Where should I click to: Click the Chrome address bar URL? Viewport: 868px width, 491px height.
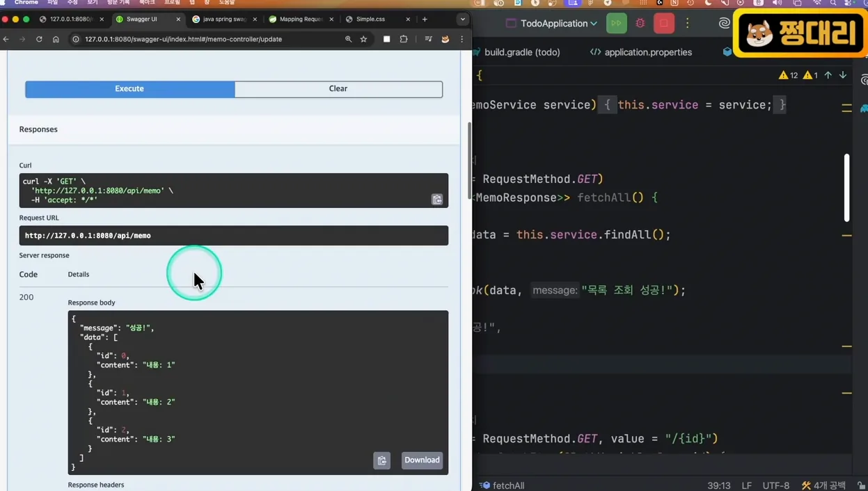click(183, 39)
